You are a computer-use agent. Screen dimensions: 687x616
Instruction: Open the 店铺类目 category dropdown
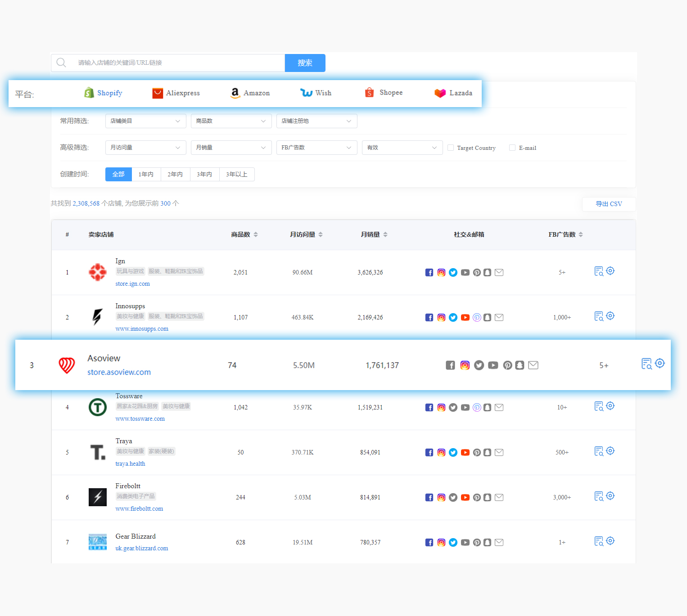pyautogui.click(x=146, y=121)
